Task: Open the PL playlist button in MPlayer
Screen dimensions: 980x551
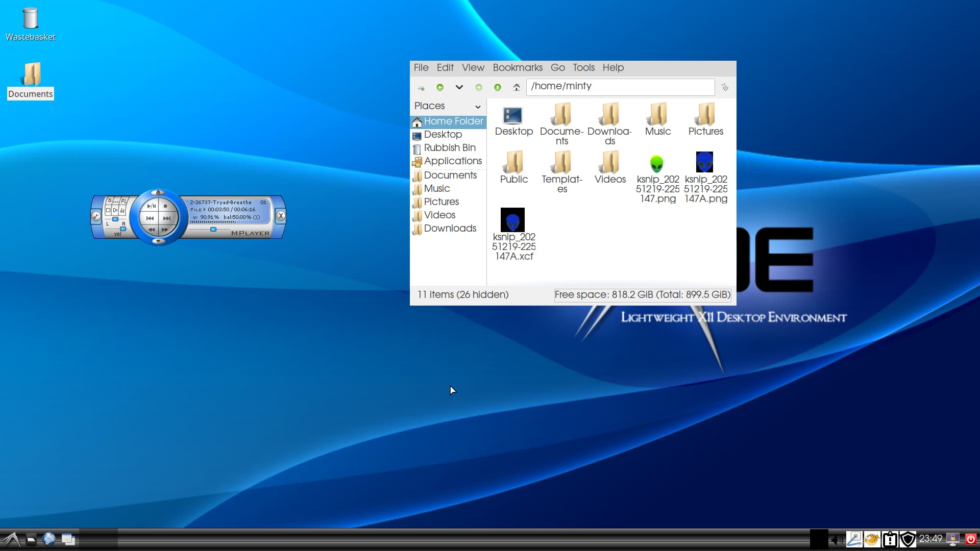Action: pos(124,201)
